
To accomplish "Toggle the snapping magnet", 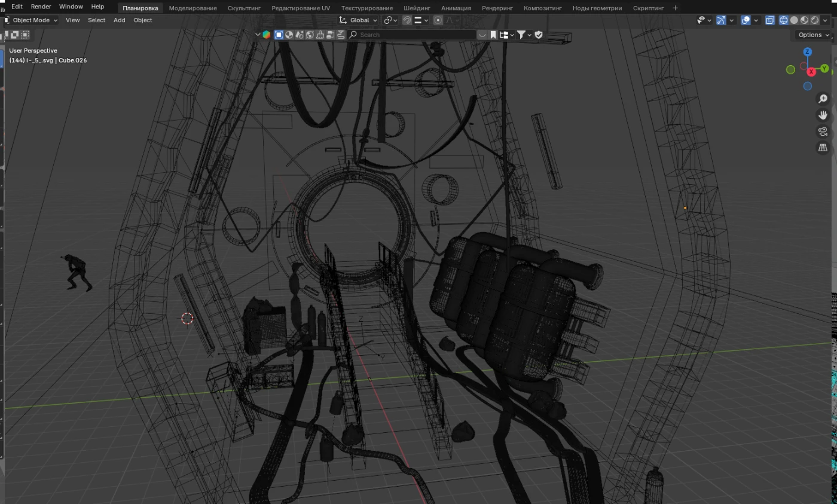I will (x=407, y=20).
